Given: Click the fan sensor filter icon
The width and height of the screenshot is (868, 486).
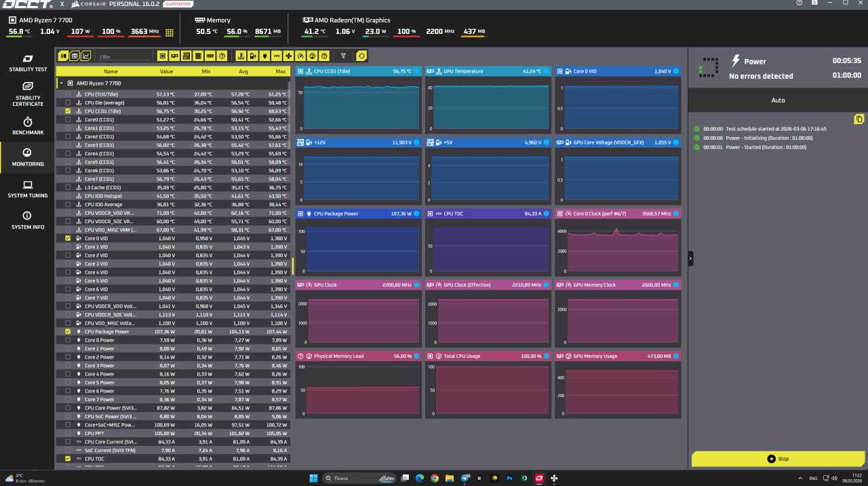Looking at the screenshot, I should (289, 56).
